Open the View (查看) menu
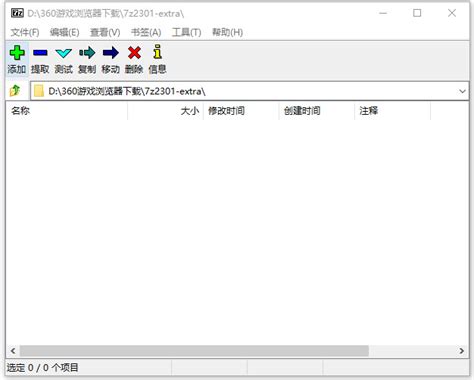474x380 pixels. [x=105, y=32]
